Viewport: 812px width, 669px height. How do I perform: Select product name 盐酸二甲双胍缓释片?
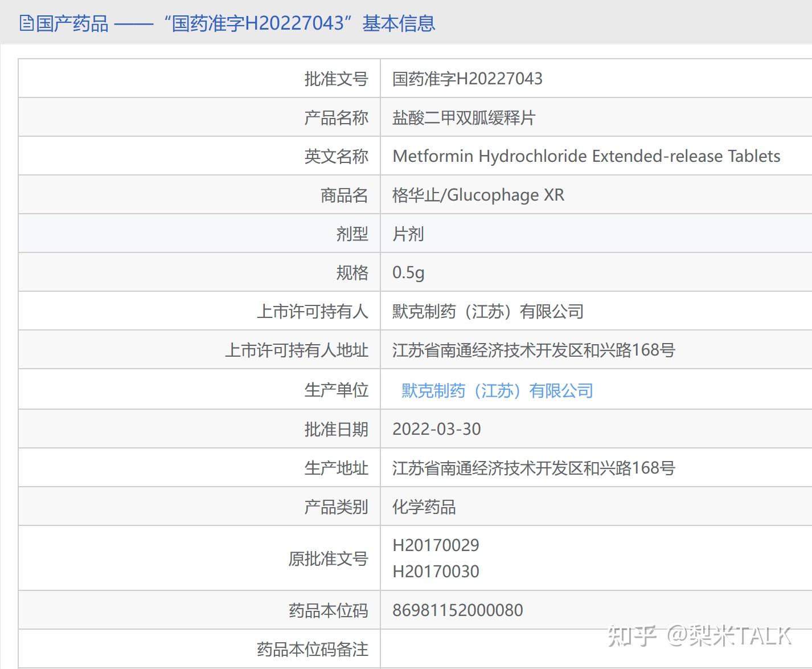pyautogui.click(x=464, y=117)
